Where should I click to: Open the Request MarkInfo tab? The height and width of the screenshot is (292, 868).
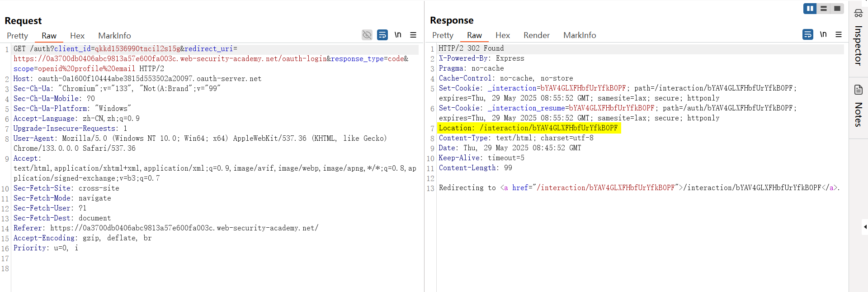click(114, 36)
